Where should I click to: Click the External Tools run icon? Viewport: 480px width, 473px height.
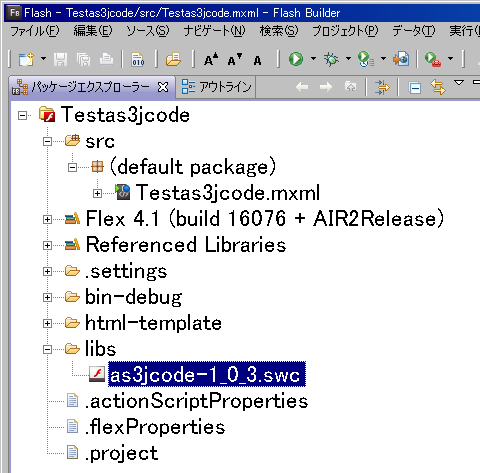coord(433,59)
